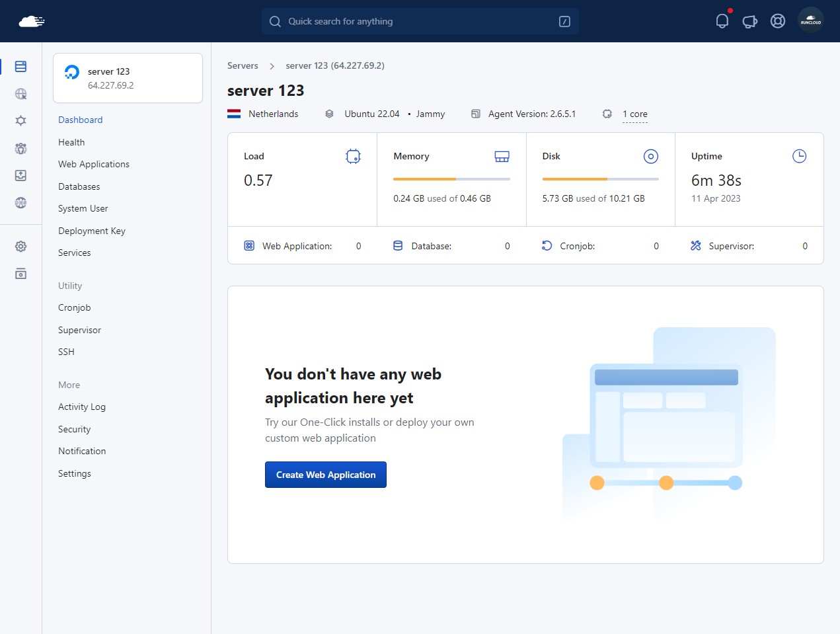Focus the Quick search input field
The height and width of the screenshot is (634, 840).
420,21
